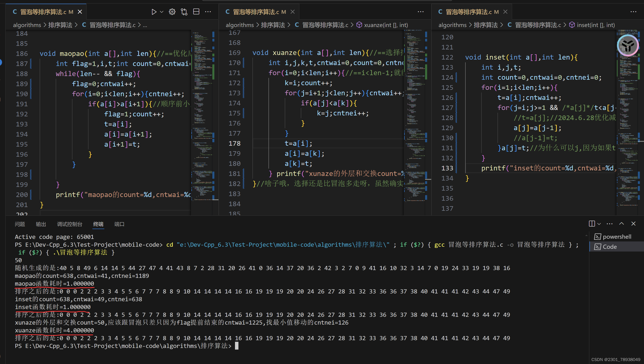Open the source control changes icon
644x364 pixels.
tap(184, 12)
